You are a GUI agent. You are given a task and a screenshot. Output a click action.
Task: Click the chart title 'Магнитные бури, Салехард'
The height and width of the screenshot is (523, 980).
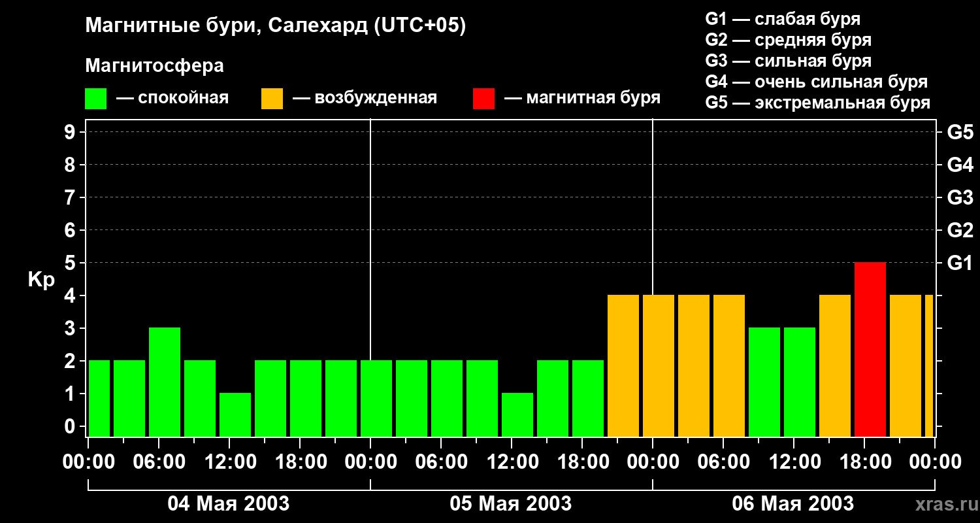point(275,26)
